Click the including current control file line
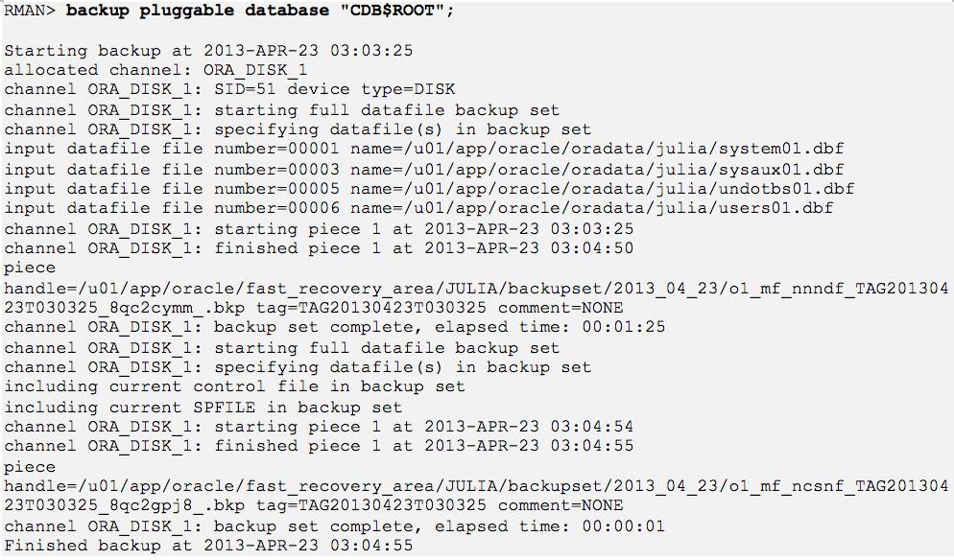 234,386
